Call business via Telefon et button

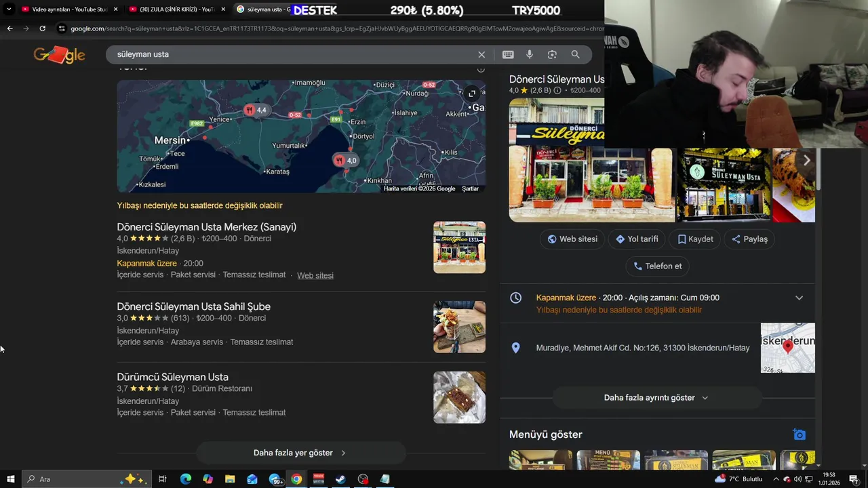tap(657, 266)
